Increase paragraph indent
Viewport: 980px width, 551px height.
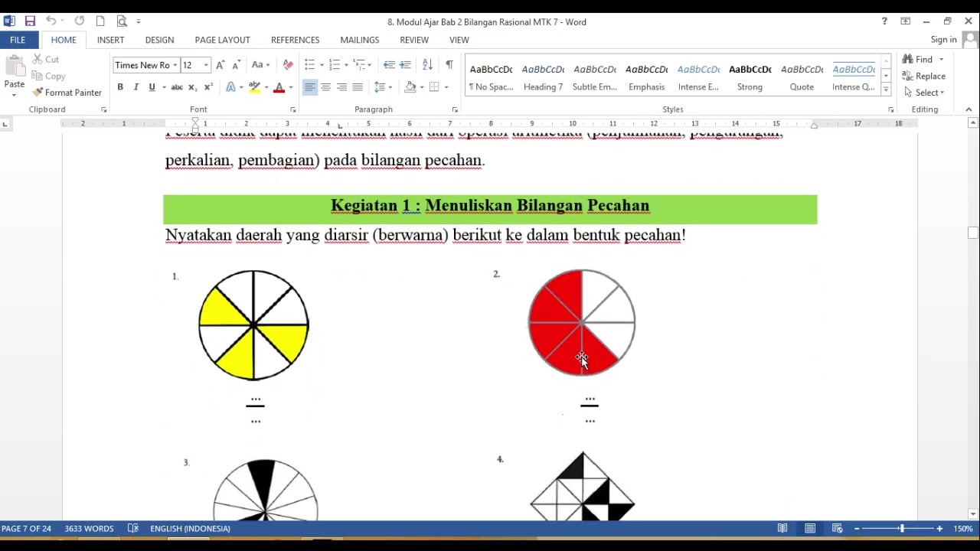point(405,65)
